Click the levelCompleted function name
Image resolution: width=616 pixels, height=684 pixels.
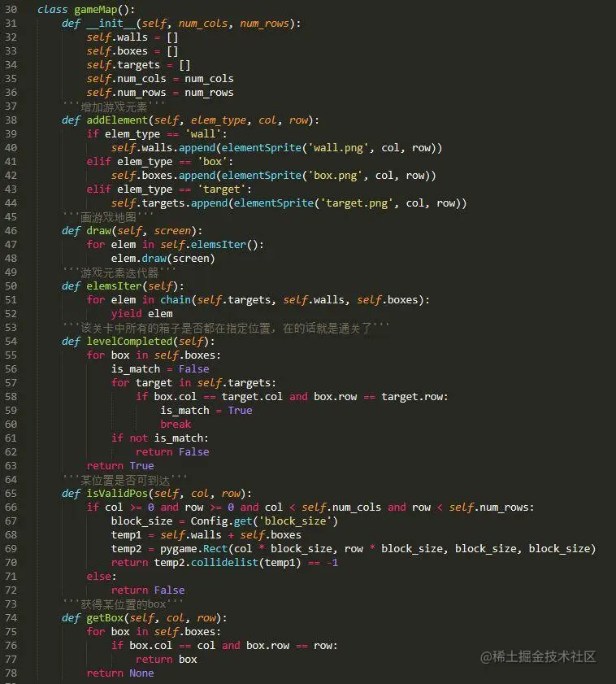[129, 341]
